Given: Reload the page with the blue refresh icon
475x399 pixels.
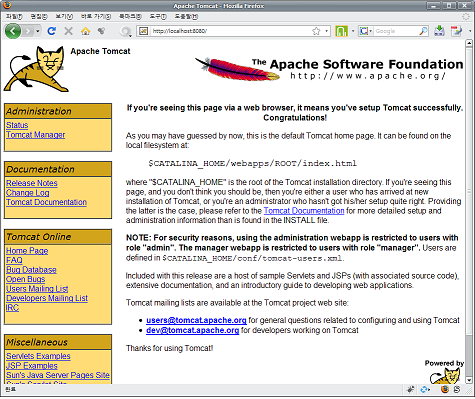Looking at the screenshot, I should click(51, 31).
